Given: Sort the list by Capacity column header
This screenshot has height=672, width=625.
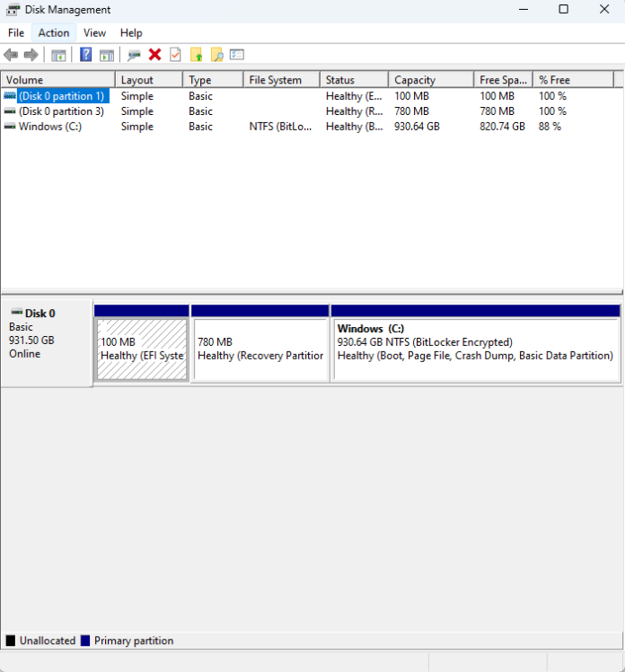Looking at the screenshot, I should click(x=414, y=80).
